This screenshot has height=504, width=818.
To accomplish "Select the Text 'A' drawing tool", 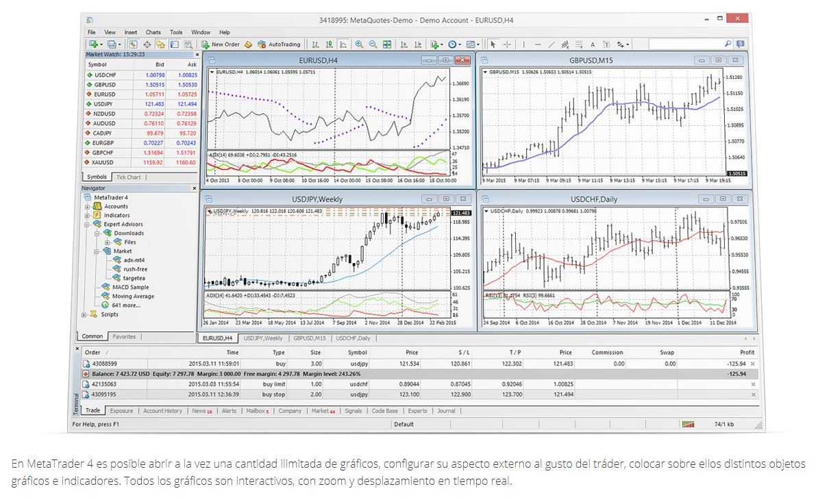I will (593, 45).
